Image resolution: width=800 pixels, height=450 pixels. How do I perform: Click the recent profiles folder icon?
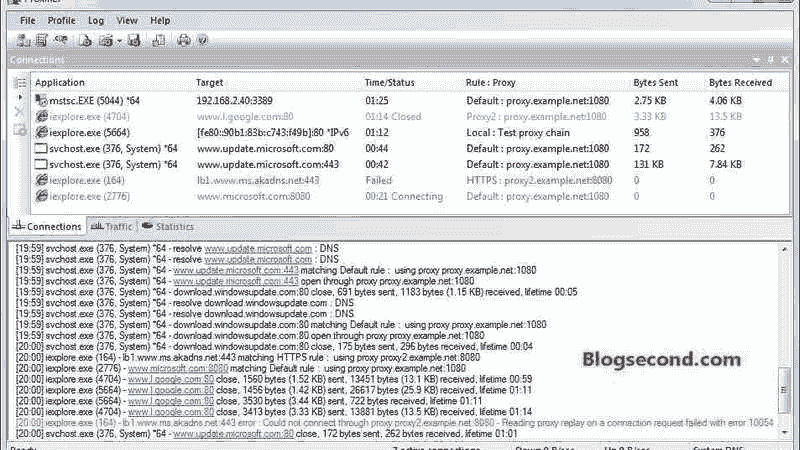click(x=106, y=40)
